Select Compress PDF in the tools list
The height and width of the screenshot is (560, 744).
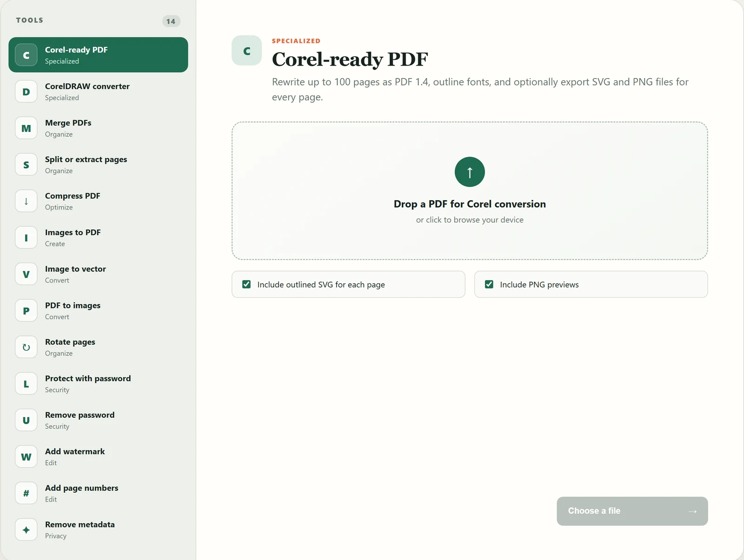tap(98, 201)
